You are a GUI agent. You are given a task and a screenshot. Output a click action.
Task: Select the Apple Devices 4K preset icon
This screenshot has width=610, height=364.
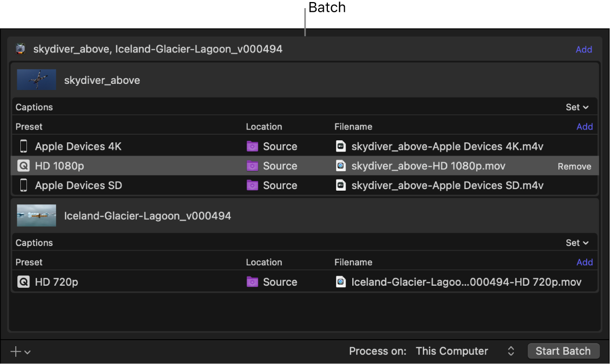[23, 146]
